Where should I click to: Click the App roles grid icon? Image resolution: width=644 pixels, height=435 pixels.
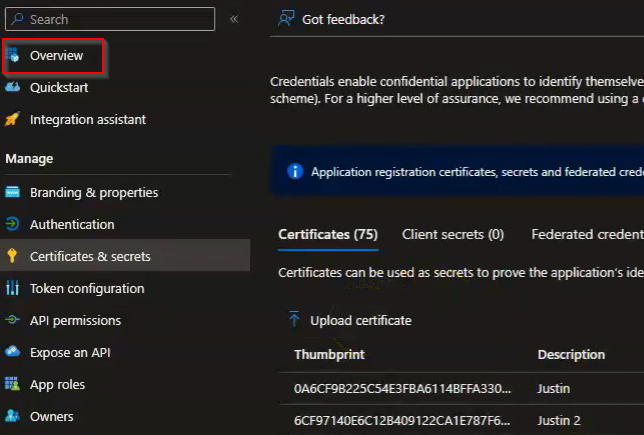tap(13, 385)
